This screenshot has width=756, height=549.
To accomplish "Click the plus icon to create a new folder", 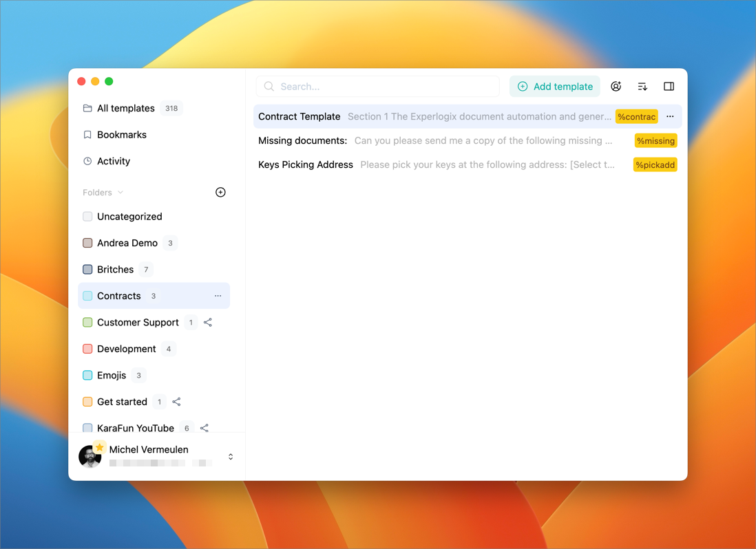I will [x=220, y=192].
